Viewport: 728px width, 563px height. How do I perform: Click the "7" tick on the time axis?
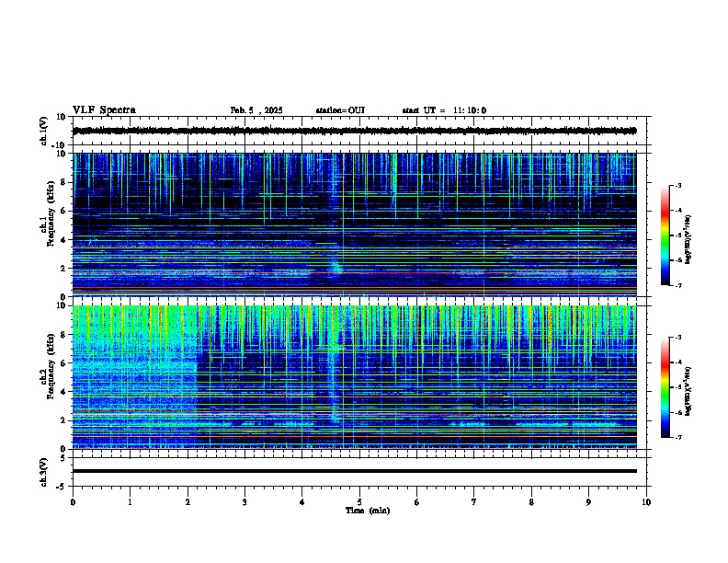click(x=474, y=502)
